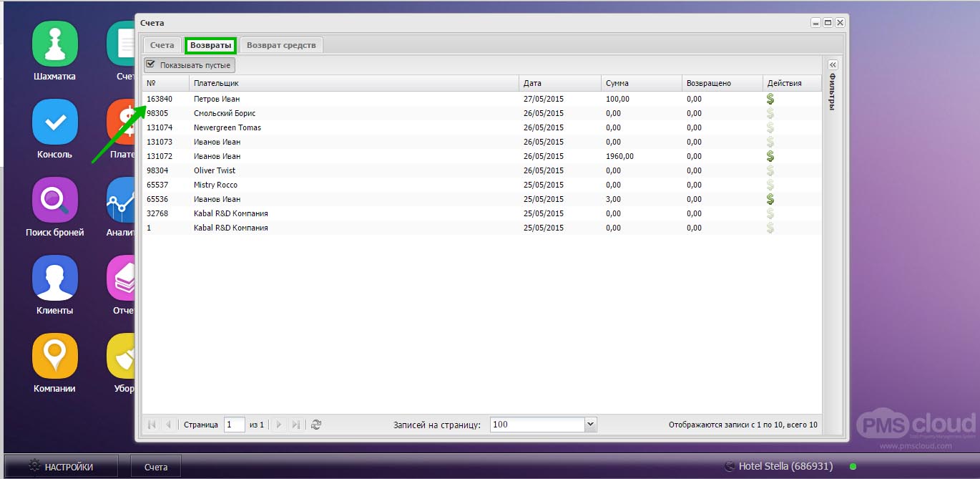980x479 pixels.
Task: Click hotel selector icon beside Hotel Stella
Action: point(730,467)
